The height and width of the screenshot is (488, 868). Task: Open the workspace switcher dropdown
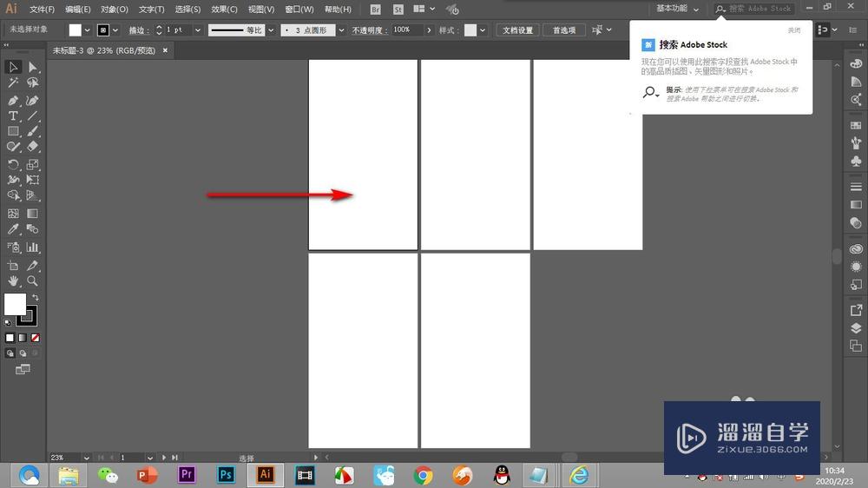[677, 9]
